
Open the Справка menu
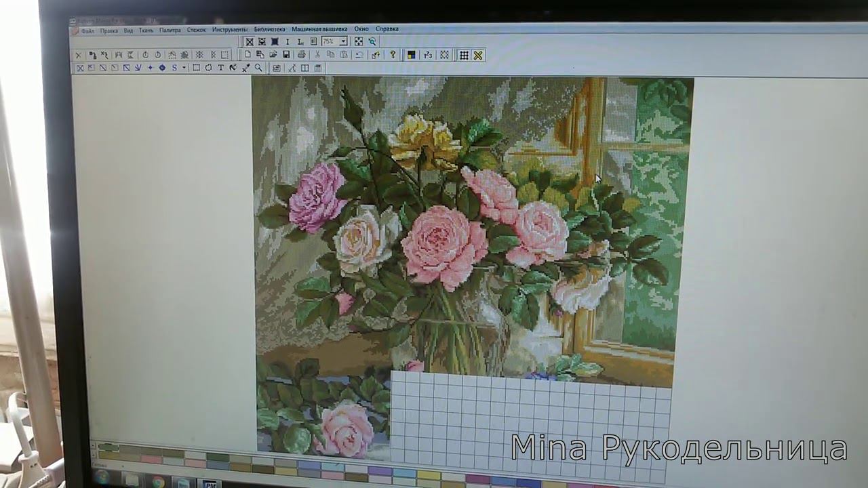(387, 29)
